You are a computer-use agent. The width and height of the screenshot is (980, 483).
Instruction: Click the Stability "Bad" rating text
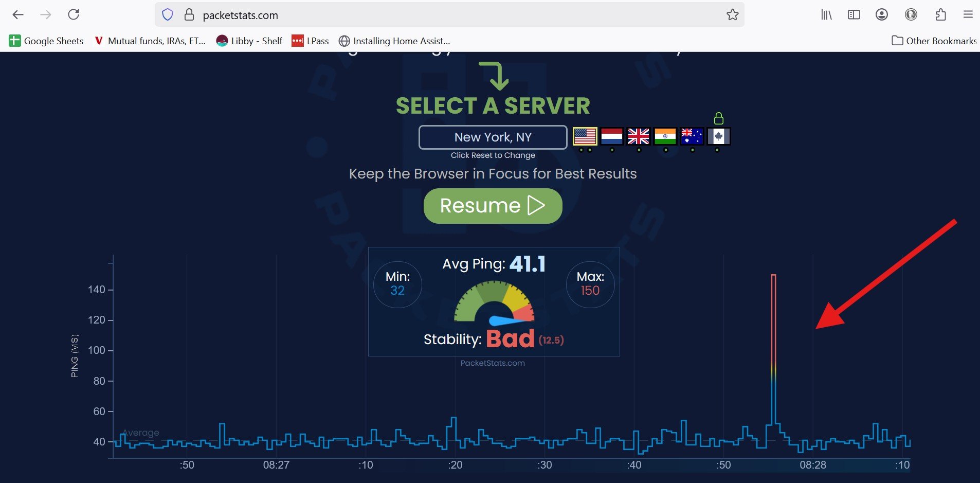(x=510, y=338)
